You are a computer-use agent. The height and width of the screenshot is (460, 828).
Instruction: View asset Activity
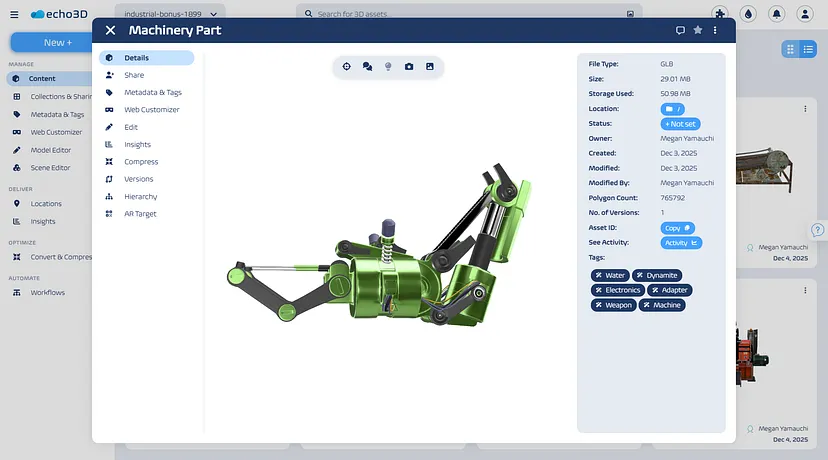point(681,243)
